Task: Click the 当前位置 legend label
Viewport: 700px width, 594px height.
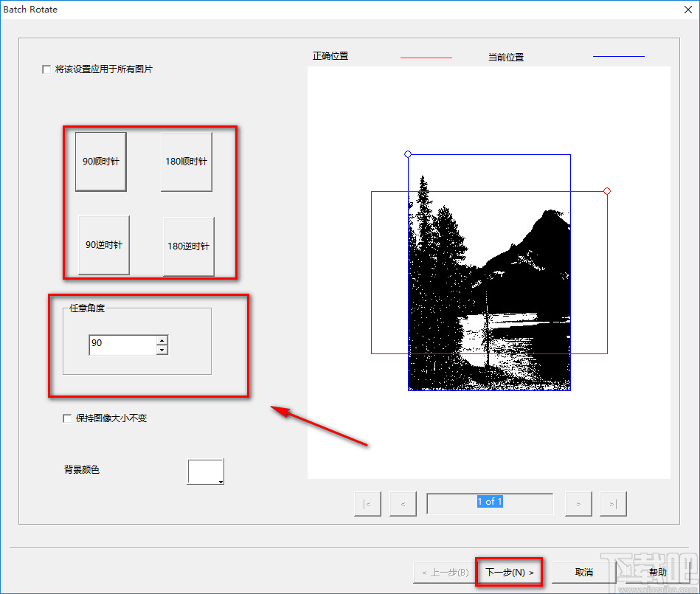Action: pos(506,57)
